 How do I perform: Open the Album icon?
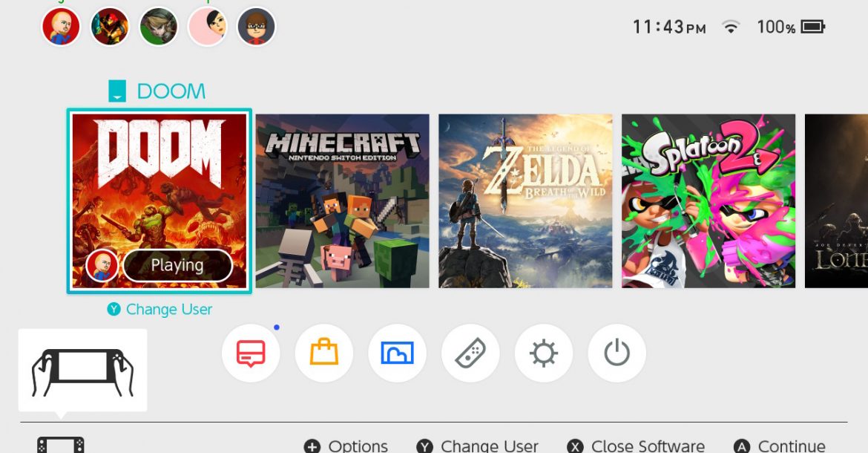[397, 353]
